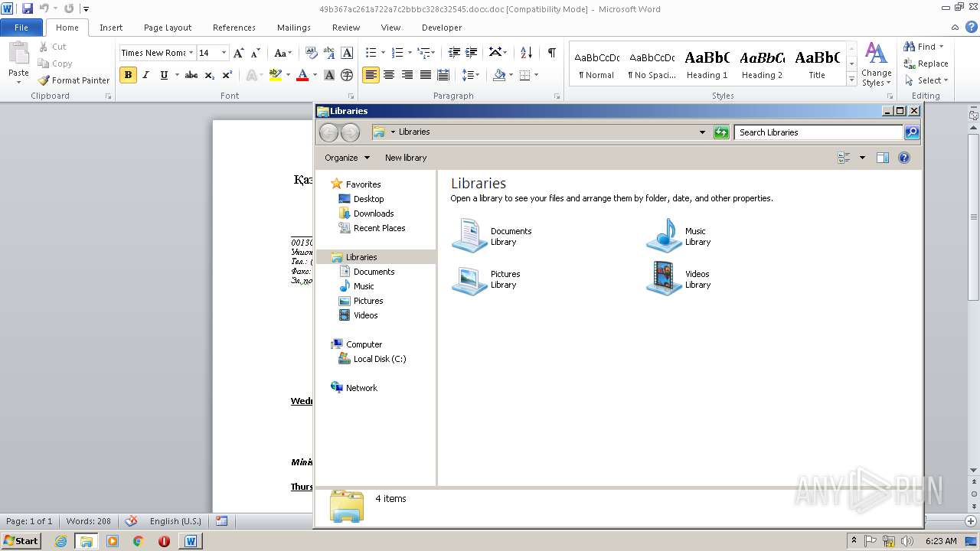
Task: Open the Libraries address bar history dropdown
Action: (x=702, y=132)
